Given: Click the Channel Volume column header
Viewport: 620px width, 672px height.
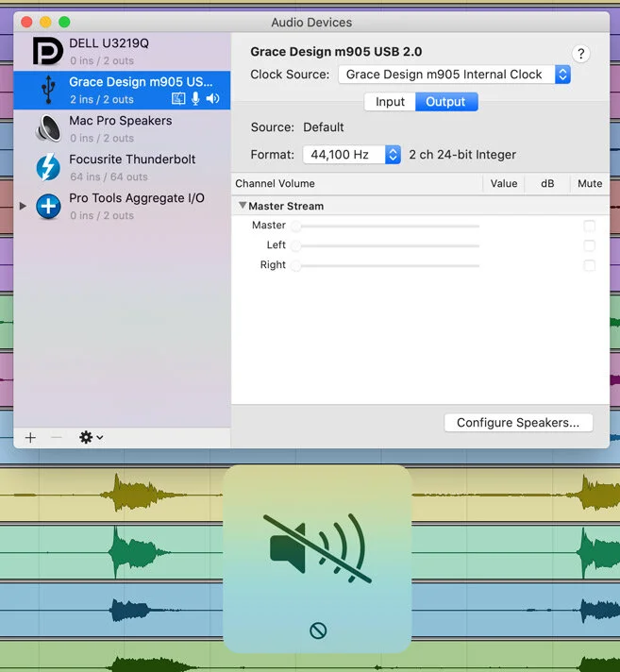Looking at the screenshot, I should click(x=275, y=183).
